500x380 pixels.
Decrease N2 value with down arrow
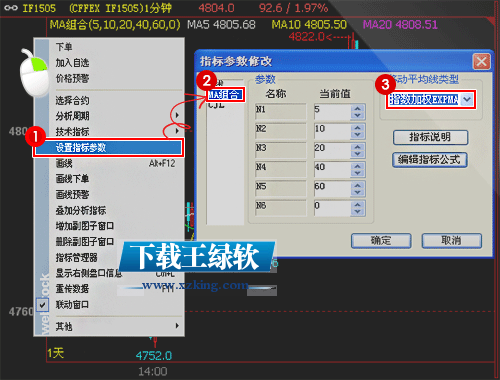[x=358, y=135]
